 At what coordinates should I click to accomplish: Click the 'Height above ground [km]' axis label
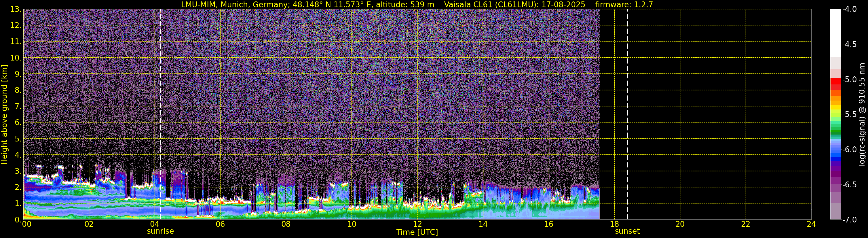click(4, 115)
